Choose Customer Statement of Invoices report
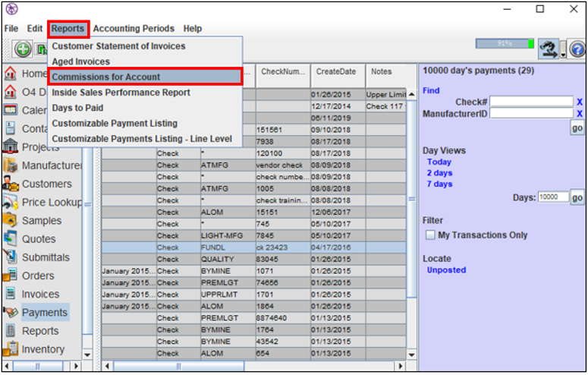The height and width of the screenshot is (375, 588). click(145, 46)
